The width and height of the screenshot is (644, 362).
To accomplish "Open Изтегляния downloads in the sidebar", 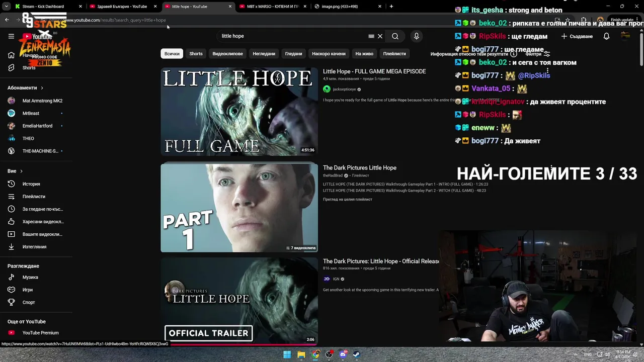I will tap(34, 247).
